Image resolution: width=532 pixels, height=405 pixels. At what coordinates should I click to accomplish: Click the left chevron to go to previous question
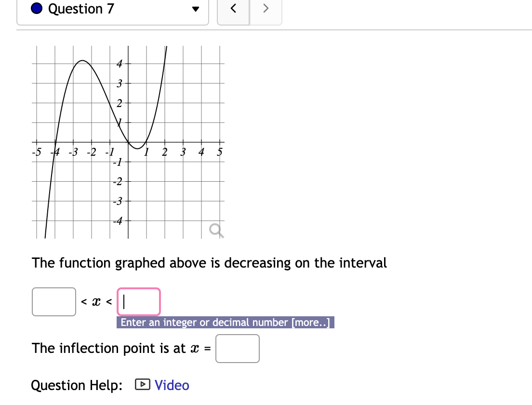(233, 9)
